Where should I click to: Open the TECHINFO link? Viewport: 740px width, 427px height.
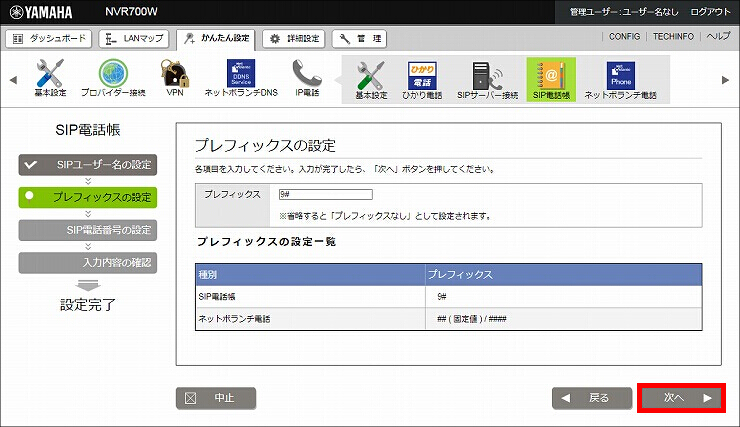coord(673,36)
